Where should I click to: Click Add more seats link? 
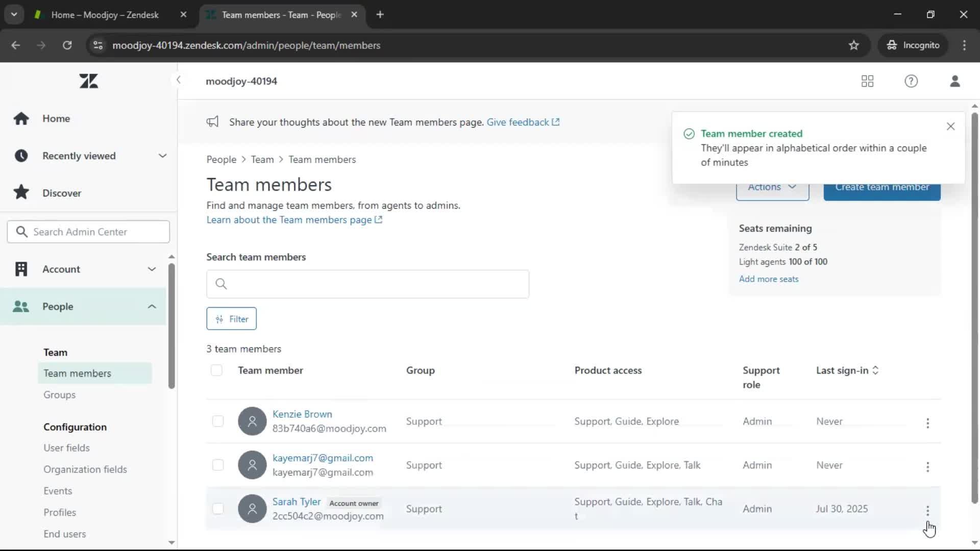pos(769,279)
